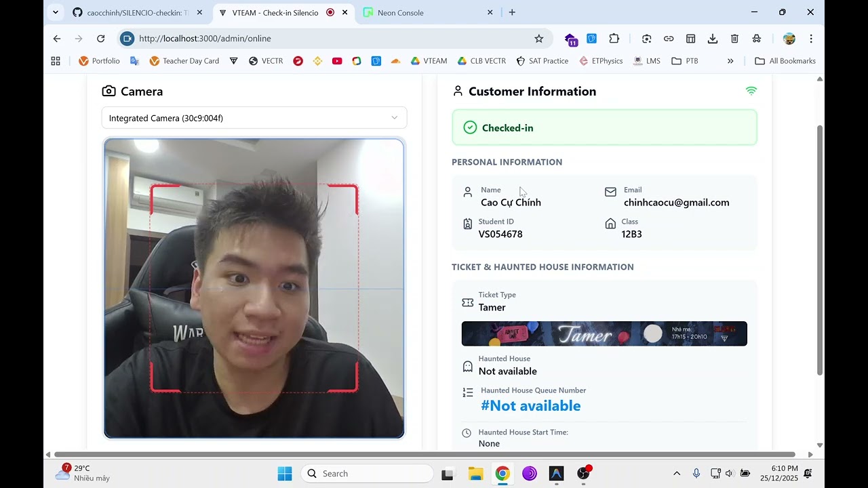Open the Extensions puzzle icon

pyautogui.click(x=614, y=39)
